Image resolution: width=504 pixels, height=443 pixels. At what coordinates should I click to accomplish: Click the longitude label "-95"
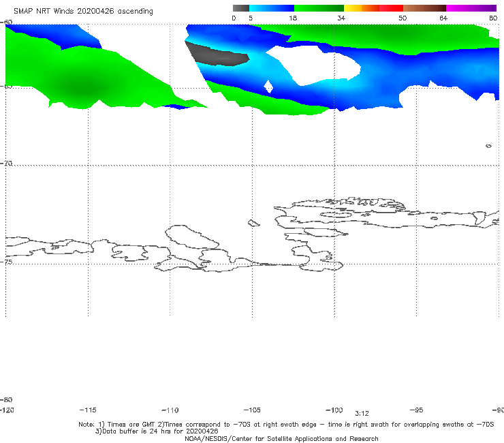tap(417, 410)
